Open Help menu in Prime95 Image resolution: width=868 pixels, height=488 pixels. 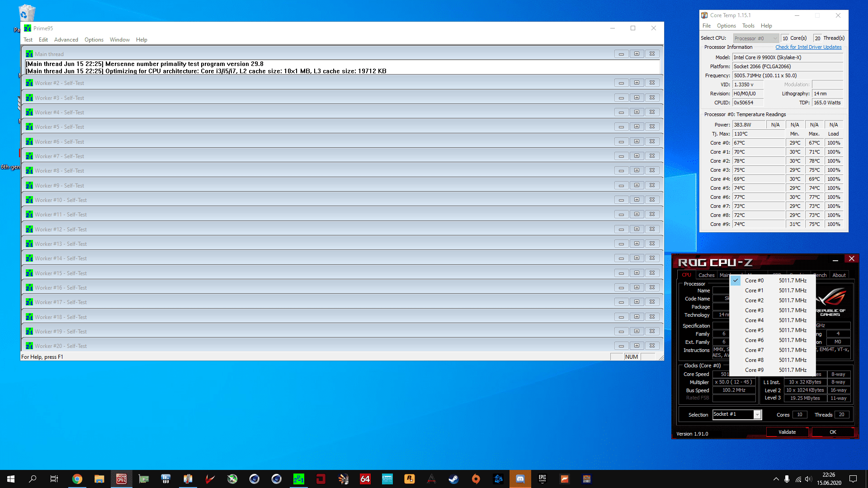(x=142, y=40)
